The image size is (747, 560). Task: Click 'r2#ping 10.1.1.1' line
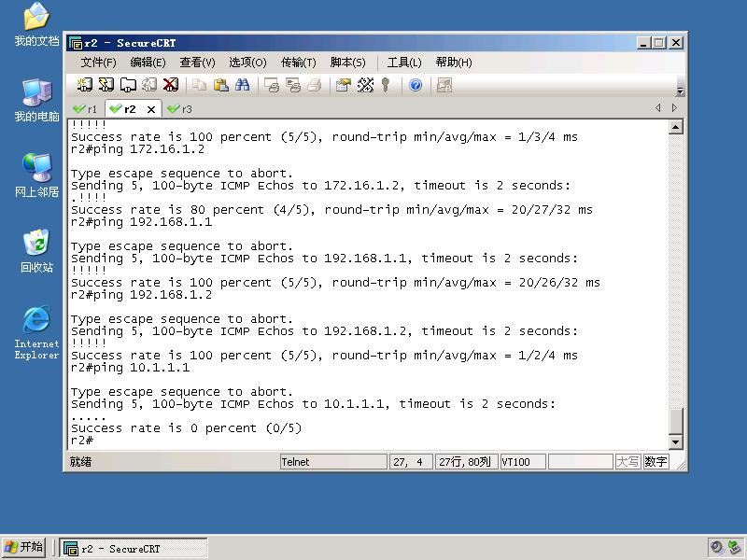(130, 368)
